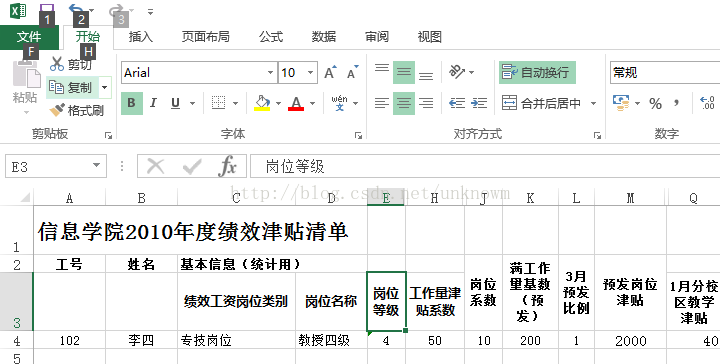Click the increase decimal icon
This screenshot has height=364, width=720.
coord(707,103)
